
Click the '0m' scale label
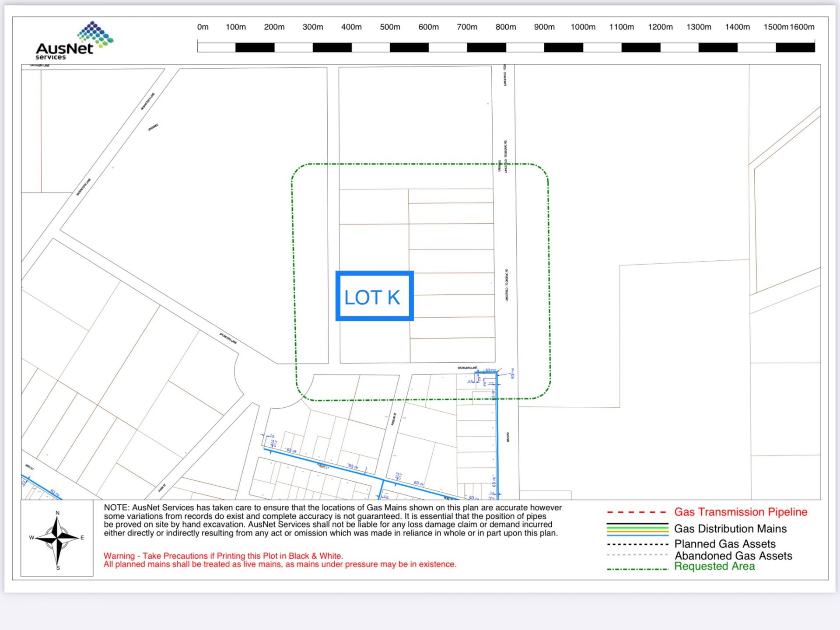point(203,27)
